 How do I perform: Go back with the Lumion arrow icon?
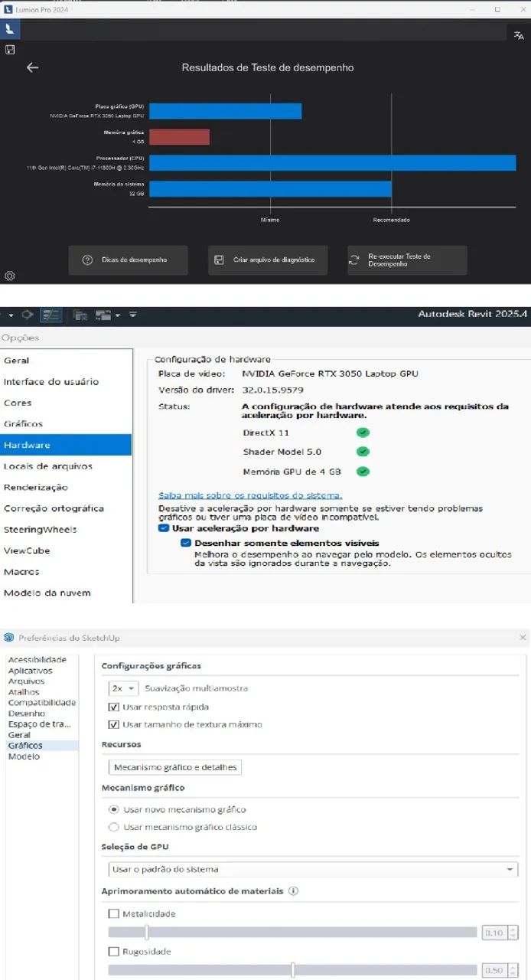click(32, 67)
